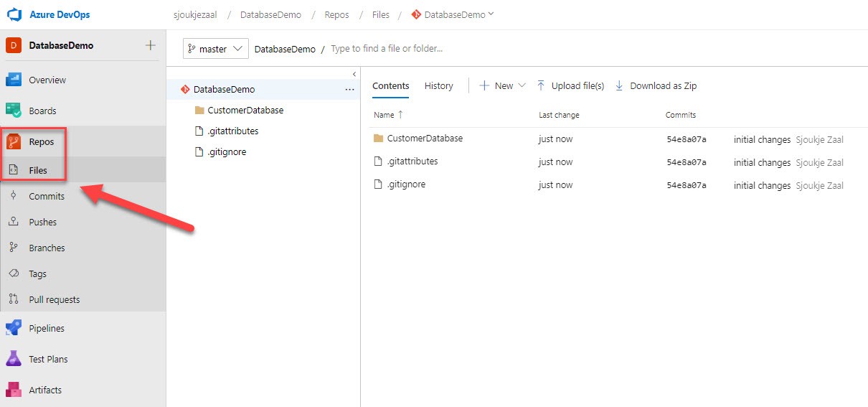Select .gitignore in the file tree
The image size is (868, 407).
[x=227, y=151]
